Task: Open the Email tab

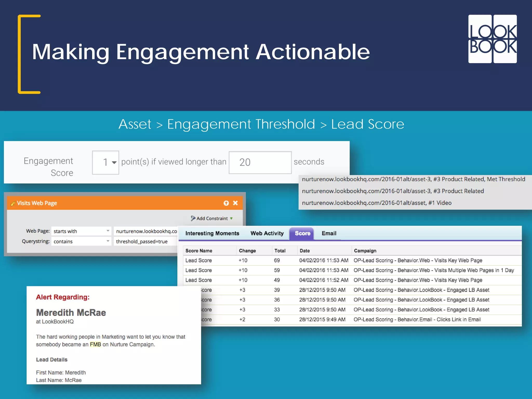Action: click(329, 233)
